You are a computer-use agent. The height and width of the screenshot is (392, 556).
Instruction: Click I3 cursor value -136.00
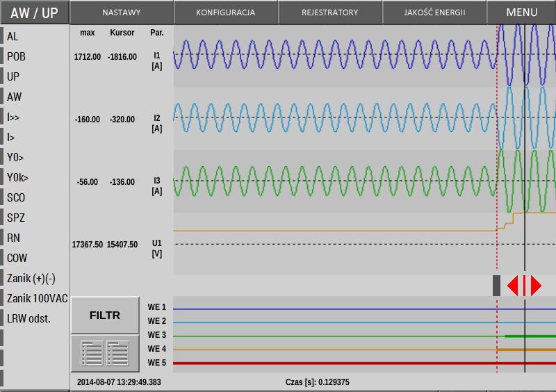click(x=122, y=182)
